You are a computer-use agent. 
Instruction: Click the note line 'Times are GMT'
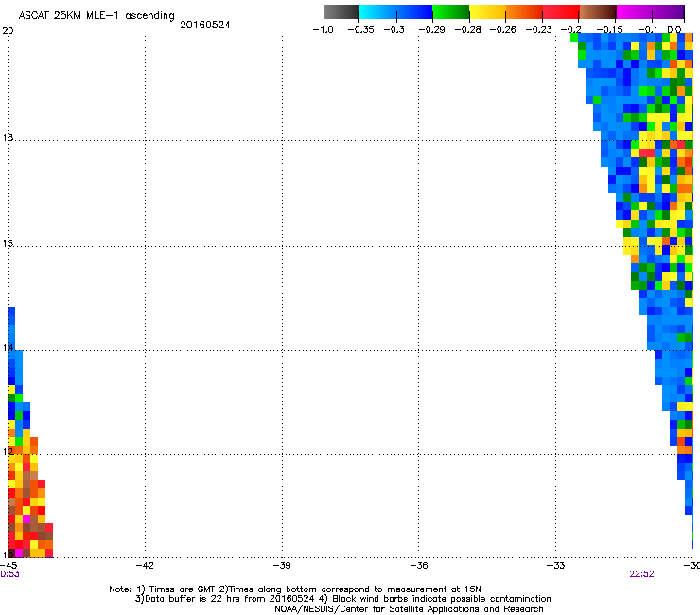tap(295, 589)
